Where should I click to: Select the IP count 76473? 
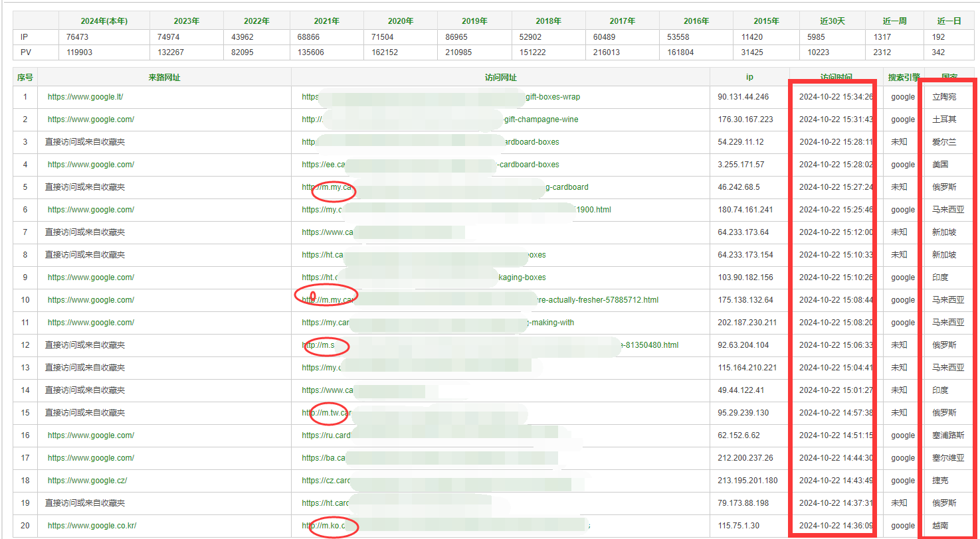click(x=77, y=38)
